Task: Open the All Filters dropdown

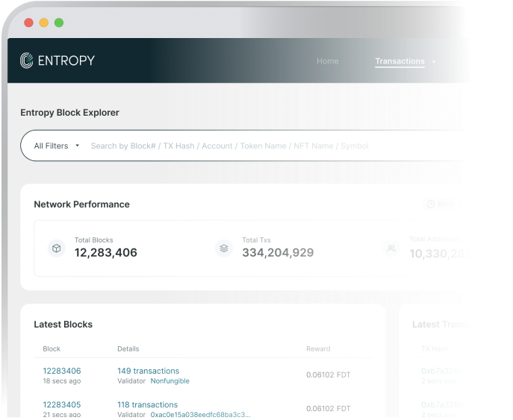Action: (x=57, y=145)
